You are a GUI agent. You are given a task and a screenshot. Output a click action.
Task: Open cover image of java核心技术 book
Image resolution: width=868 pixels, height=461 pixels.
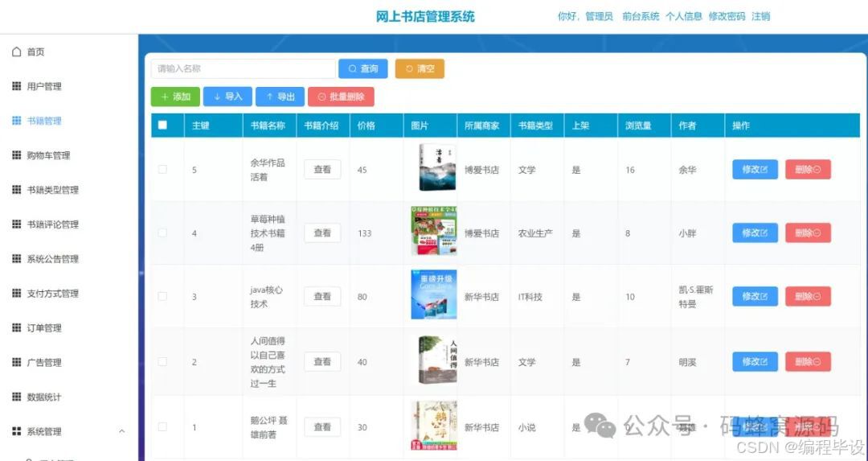434,294
